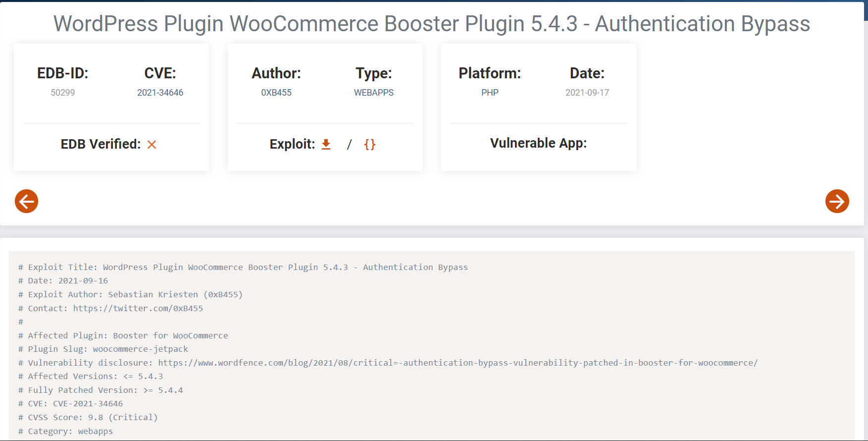Select EDB-ID value 50299
This screenshot has width=868, height=441.
tap(63, 93)
